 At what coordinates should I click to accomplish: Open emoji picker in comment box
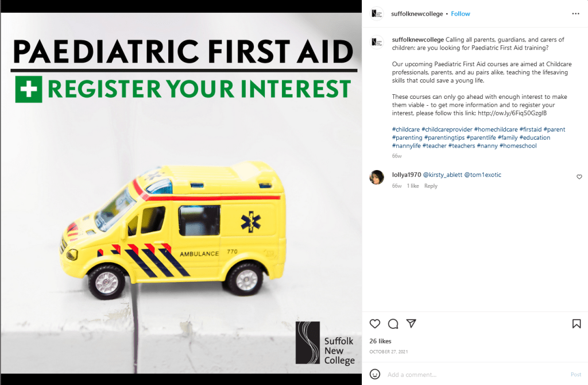coord(374,374)
